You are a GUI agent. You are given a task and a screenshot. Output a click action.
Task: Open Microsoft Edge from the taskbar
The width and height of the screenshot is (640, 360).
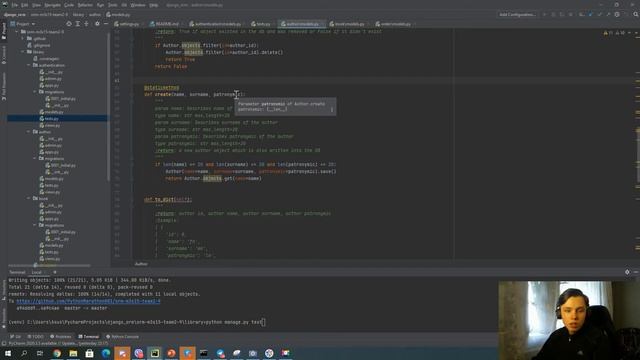click(106, 353)
